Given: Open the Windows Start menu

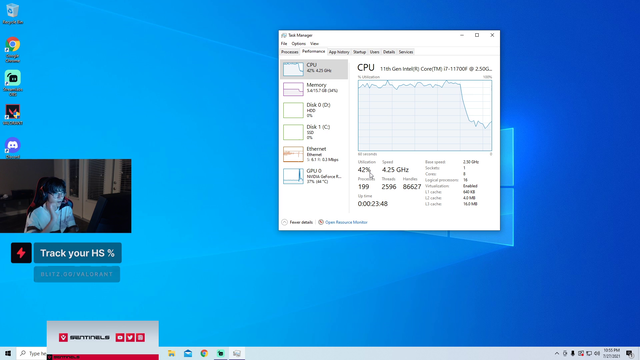Looking at the screenshot, I should pyautogui.click(x=8, y=353).
